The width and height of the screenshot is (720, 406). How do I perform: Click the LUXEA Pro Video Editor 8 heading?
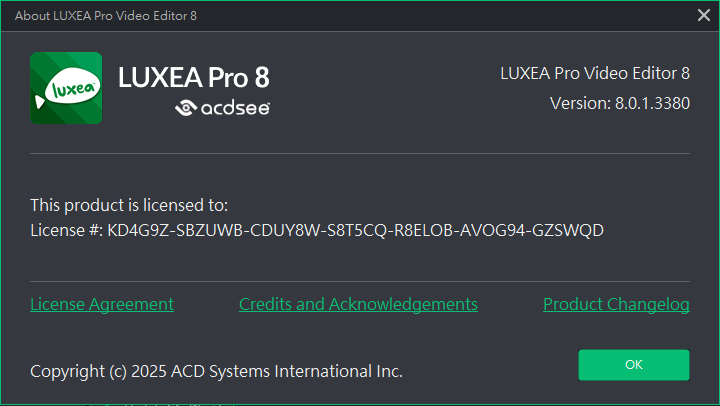coord(595,73)
